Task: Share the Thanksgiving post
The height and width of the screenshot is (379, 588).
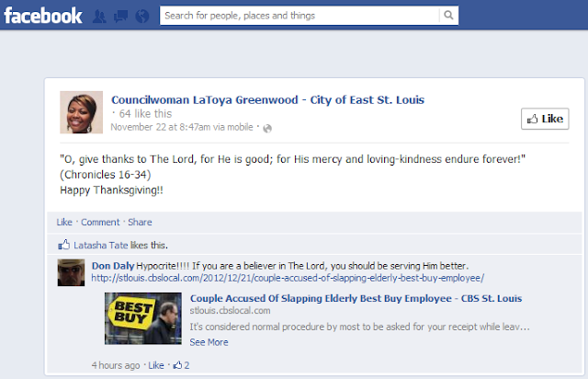Action: (x=140, y=222)
